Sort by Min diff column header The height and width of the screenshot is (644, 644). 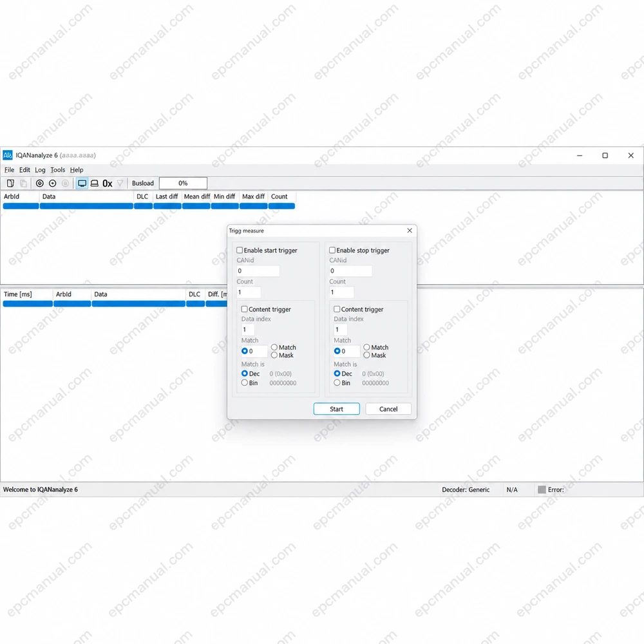tap(225, 196)
